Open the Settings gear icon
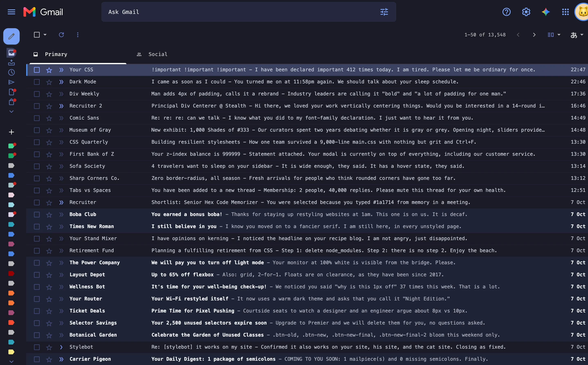This screenshot has height=365, width=588. pos(526,12)
